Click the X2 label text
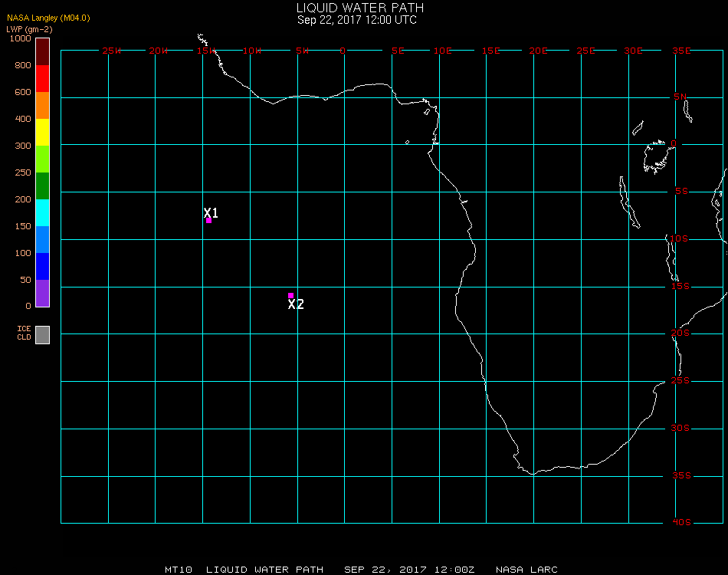 click(x=296, y=304)
